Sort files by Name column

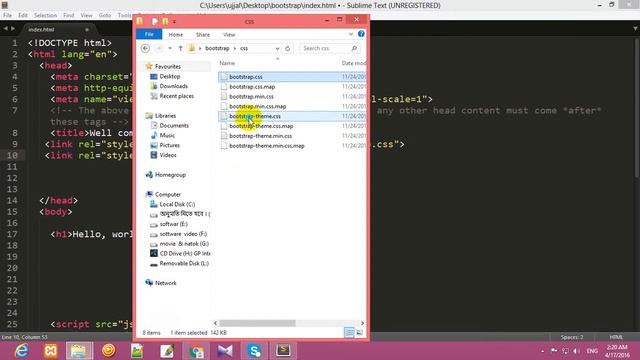click(x=227, y=63)
